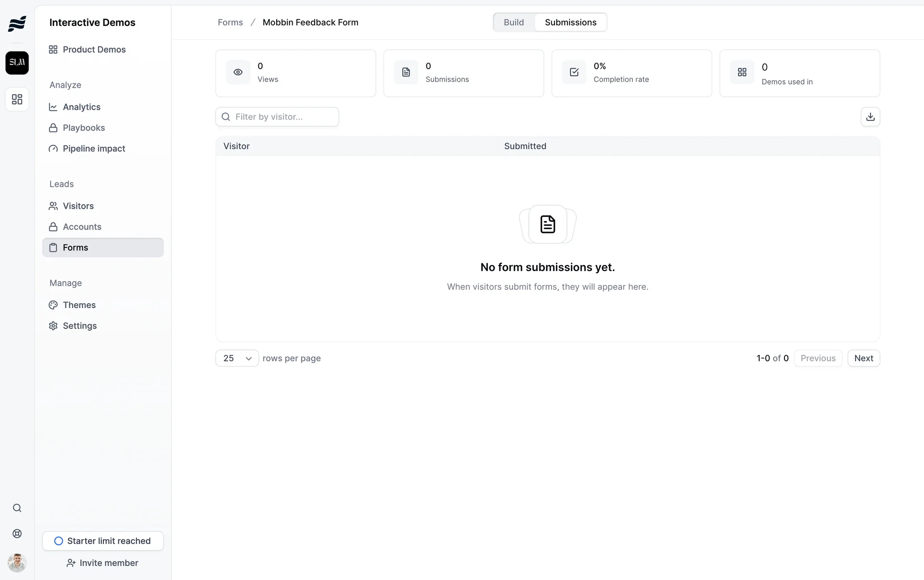
Task: Click the Next page button
Action: pyautogui.click(x=863, y=358)
